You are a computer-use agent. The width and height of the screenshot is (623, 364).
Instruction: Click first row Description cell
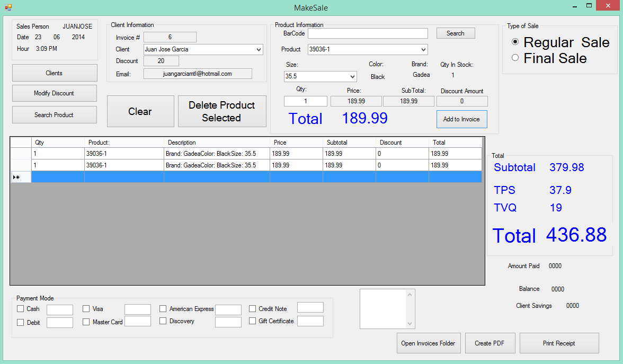pos(217,154)
